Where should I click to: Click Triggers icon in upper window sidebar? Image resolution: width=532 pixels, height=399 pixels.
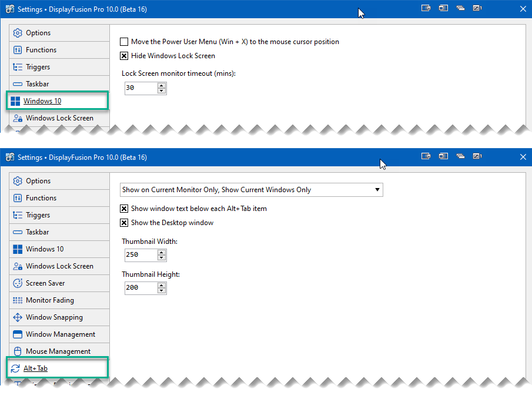coord(18,67)
